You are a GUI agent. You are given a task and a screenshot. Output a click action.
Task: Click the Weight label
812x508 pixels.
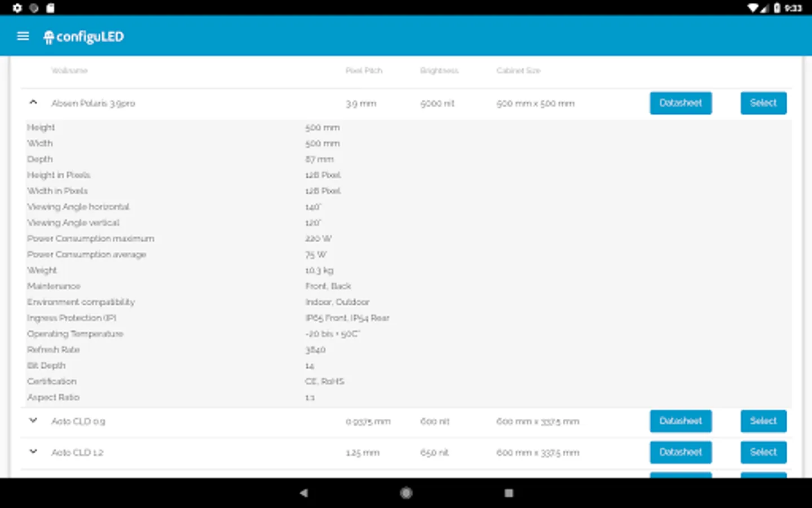pos(42,270)
